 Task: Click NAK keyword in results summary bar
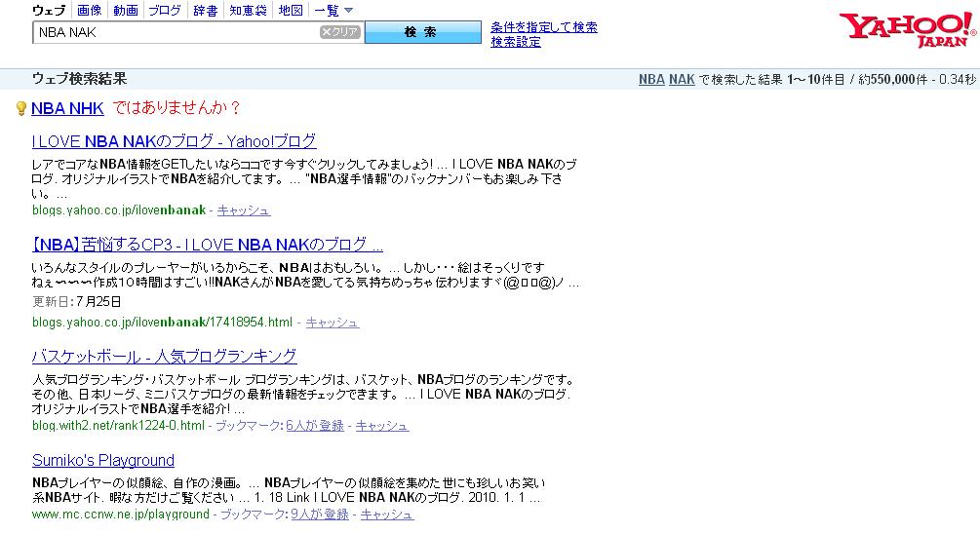click(682, 79)
